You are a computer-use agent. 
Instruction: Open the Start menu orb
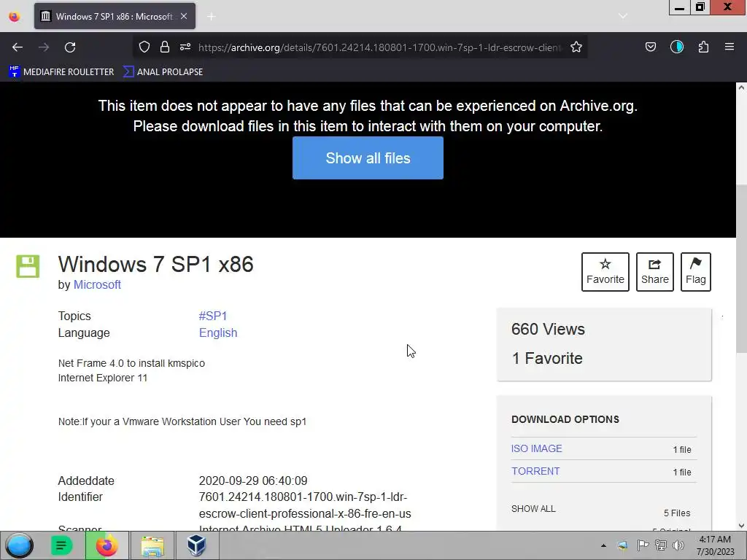pyautogui.click(x=19, y=545)
